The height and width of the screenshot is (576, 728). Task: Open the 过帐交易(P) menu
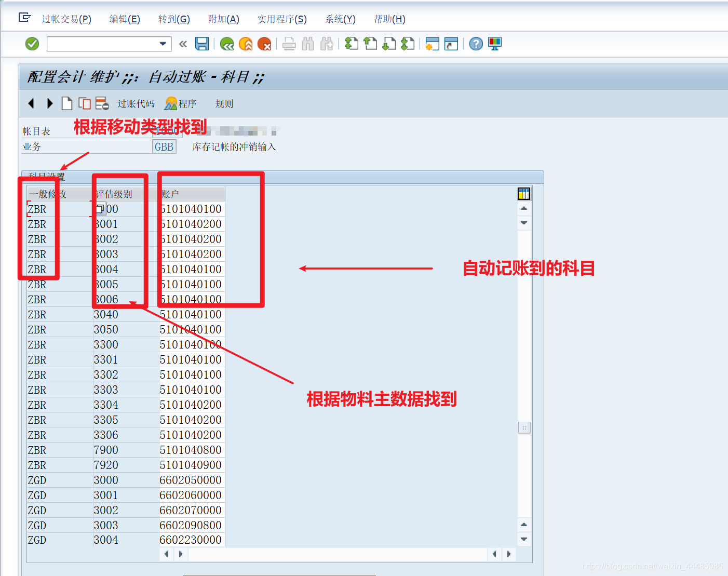point(66,19)
